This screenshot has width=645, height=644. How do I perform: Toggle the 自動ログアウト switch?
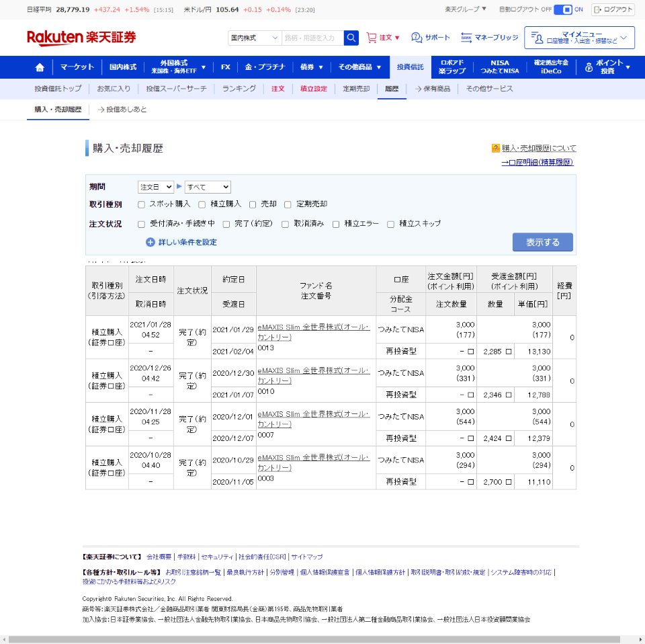tap(563, 9)
